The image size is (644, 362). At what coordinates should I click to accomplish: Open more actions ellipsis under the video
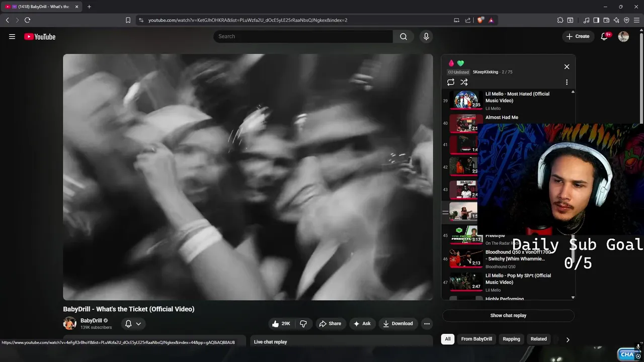(427, 324)
